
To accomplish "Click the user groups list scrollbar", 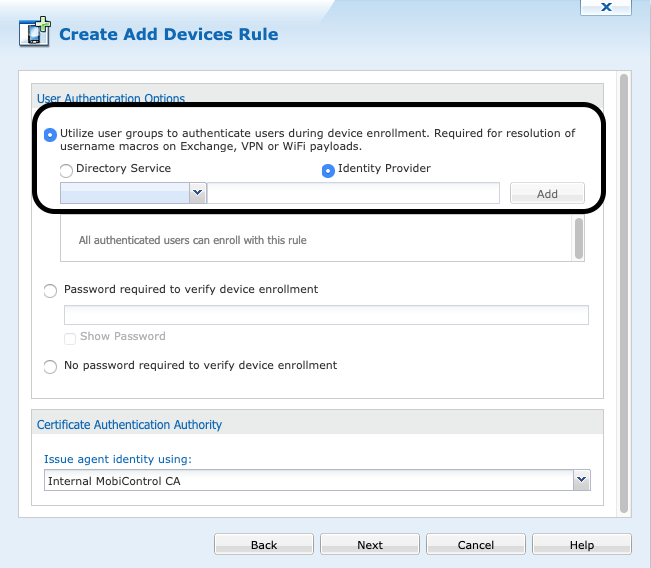I will tap(578, 239).
